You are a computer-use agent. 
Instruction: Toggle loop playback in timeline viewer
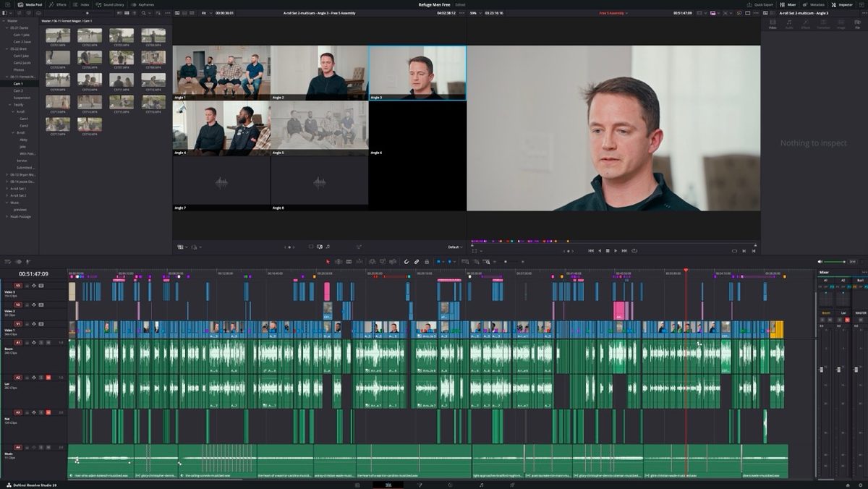(634, 250)
